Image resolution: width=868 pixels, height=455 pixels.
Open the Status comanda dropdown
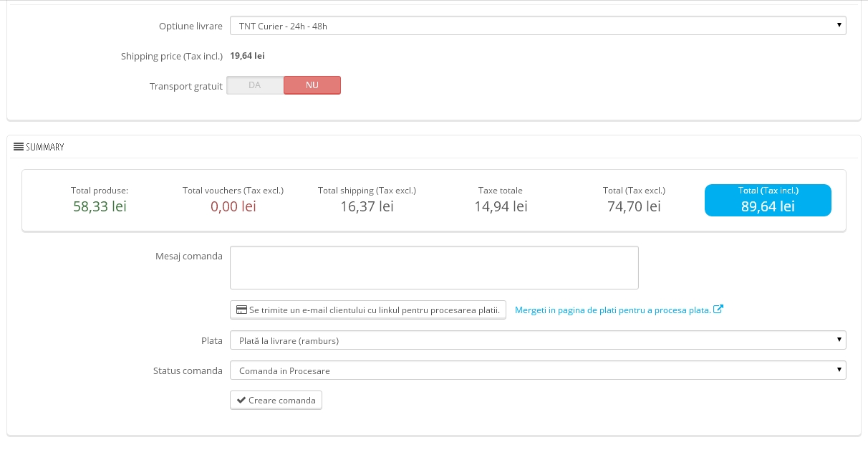537,370
